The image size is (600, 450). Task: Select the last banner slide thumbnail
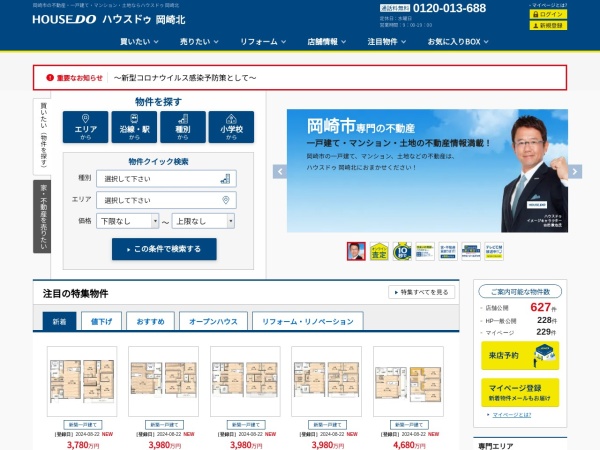pos(494,251)
